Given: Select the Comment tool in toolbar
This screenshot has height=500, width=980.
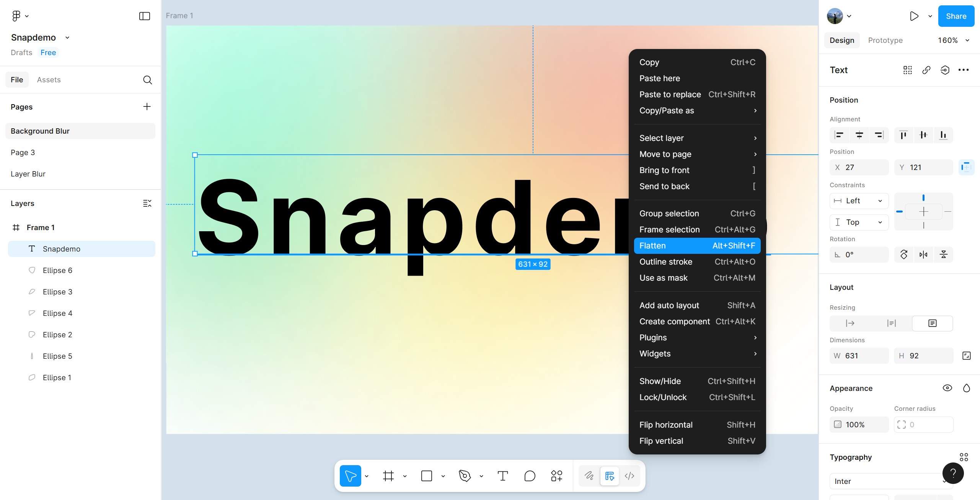Looking at the screenshot, I should click(x=530, y=476).
